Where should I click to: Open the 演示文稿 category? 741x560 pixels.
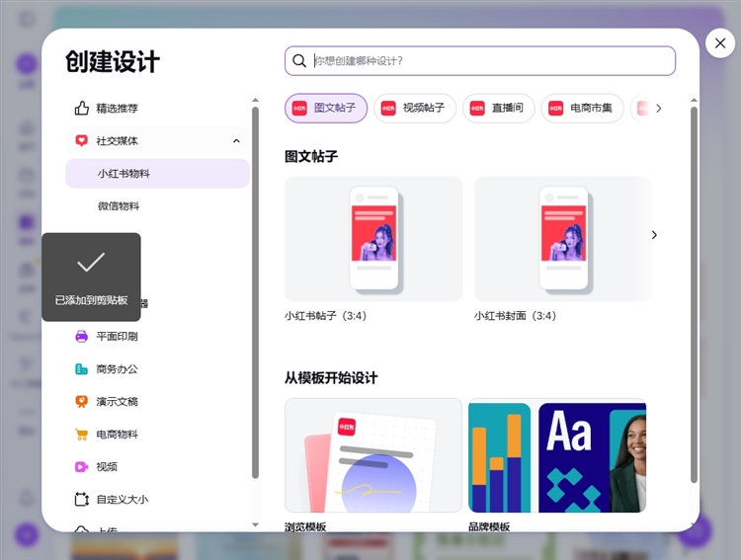(157, 401)
